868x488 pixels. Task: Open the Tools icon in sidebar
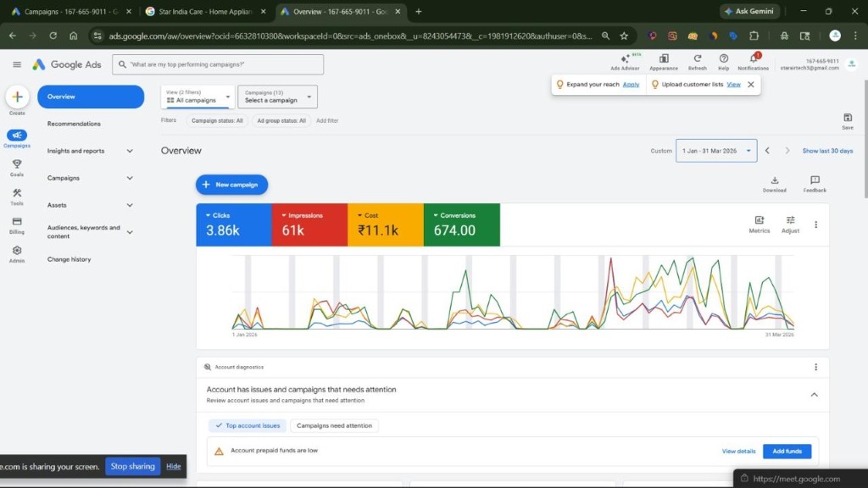(17, 193)
